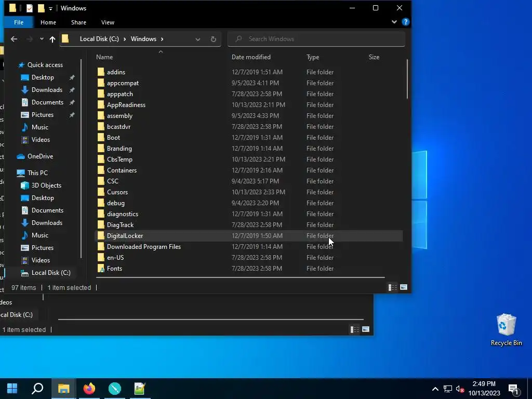Switch rear window to large icons view

pyautogui.click(x=366, y=329)
